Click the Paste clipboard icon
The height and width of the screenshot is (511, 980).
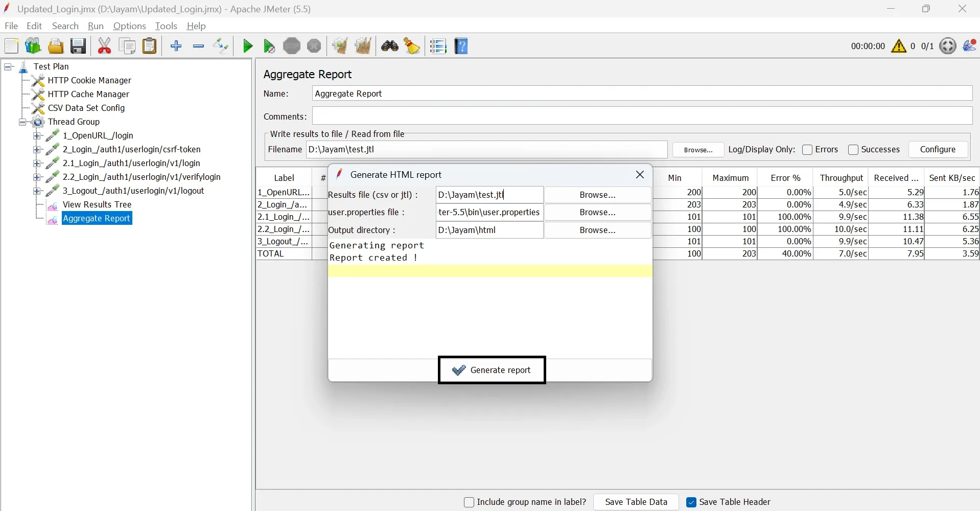149,46
